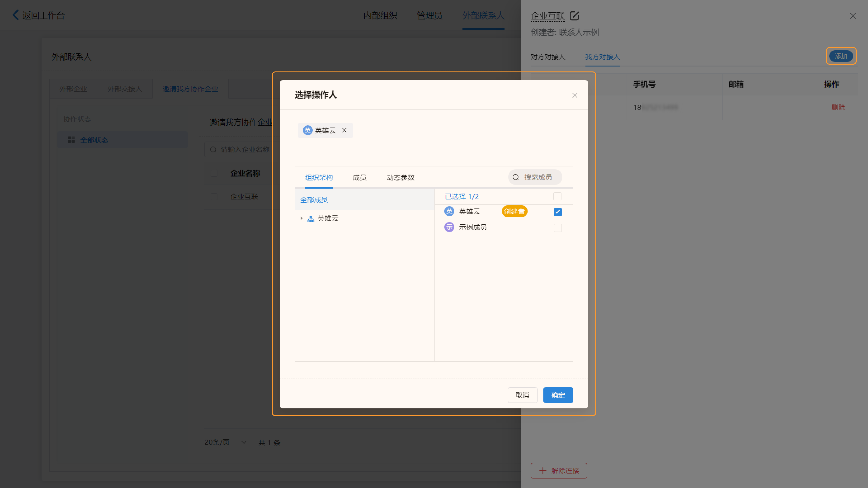Go to the 管理员 top tab
The width and height of the screenshot is (868, 488).
pos(429,15)
